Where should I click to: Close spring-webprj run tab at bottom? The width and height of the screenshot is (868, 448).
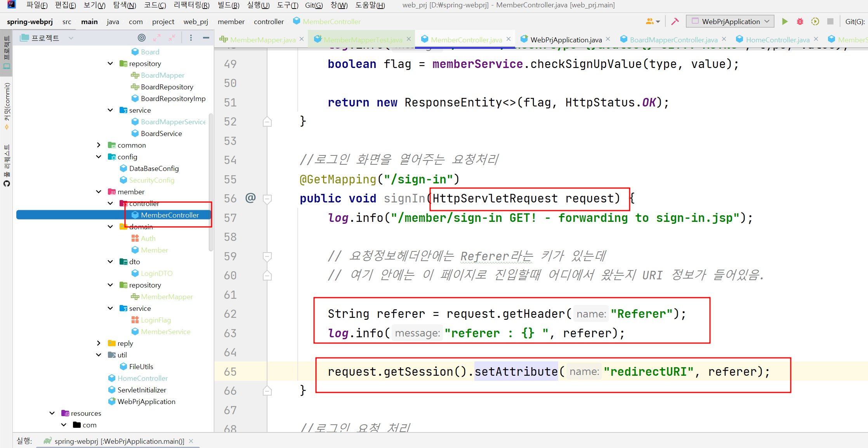coord(191,441)
